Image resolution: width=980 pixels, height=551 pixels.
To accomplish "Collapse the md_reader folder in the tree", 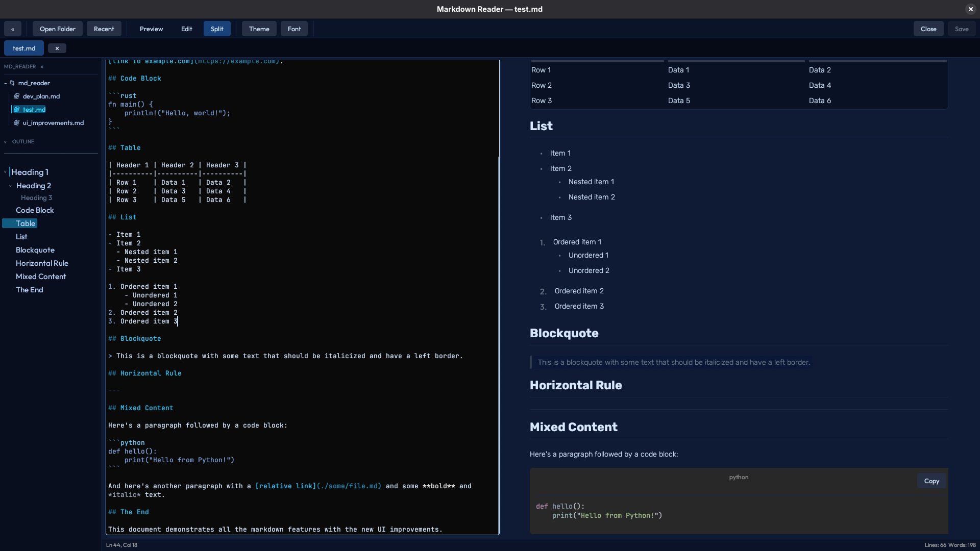I will 5,83.
